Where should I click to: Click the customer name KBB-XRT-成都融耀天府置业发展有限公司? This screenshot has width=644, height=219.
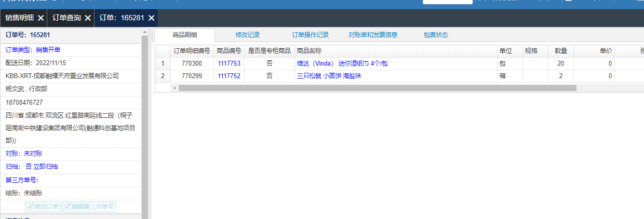tap(62, 76)
